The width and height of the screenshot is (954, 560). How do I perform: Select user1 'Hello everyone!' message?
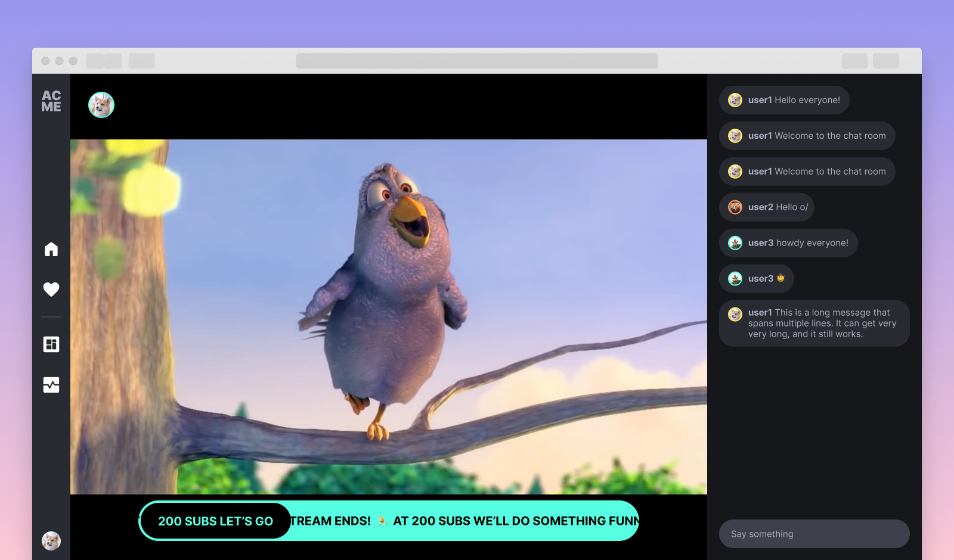tap(784, 100)
